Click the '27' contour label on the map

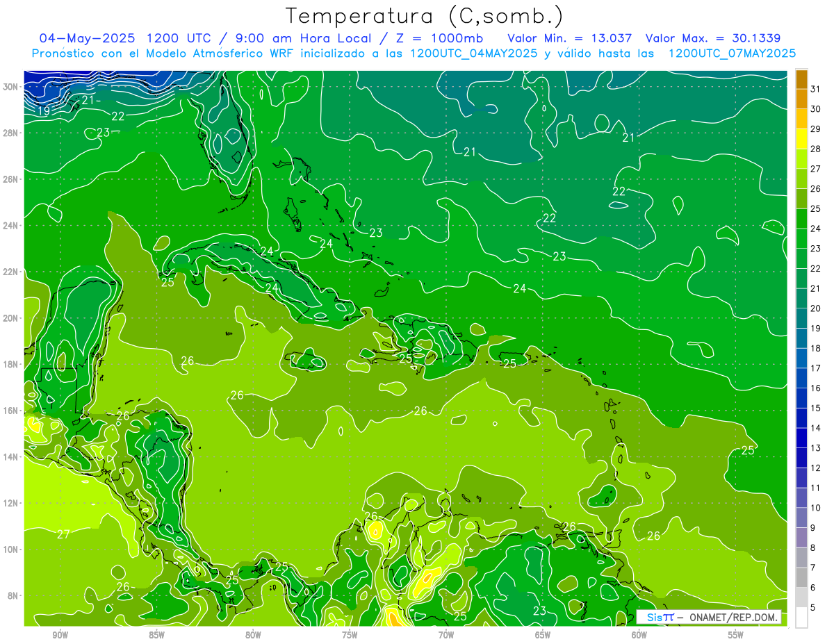[63, 534]
